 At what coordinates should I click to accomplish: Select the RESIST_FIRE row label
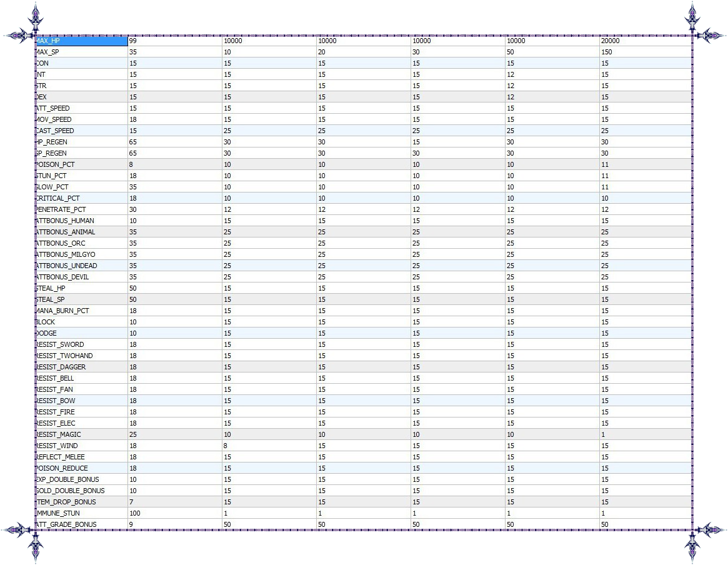click(x=55, y=412)
